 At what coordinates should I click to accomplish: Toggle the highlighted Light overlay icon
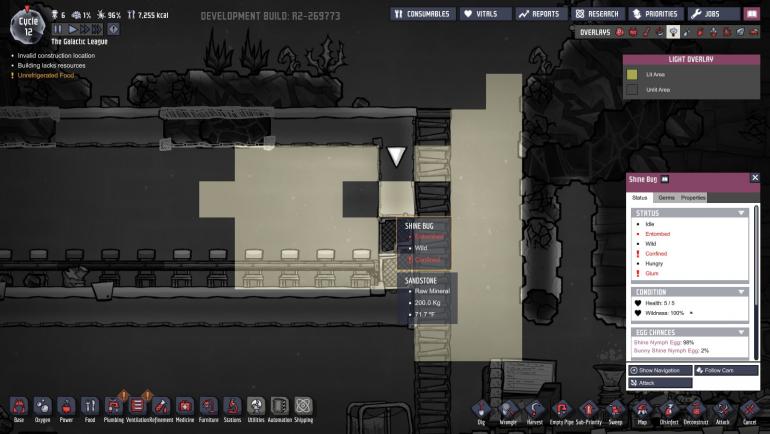coord(673,32)
